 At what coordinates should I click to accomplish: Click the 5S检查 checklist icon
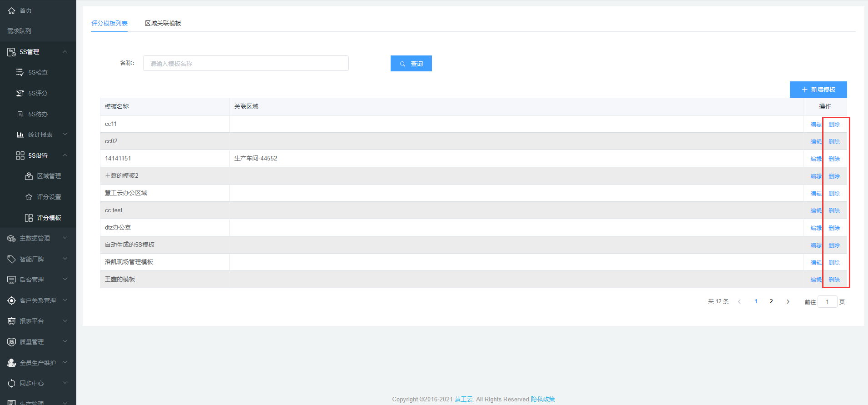point(20,72)
